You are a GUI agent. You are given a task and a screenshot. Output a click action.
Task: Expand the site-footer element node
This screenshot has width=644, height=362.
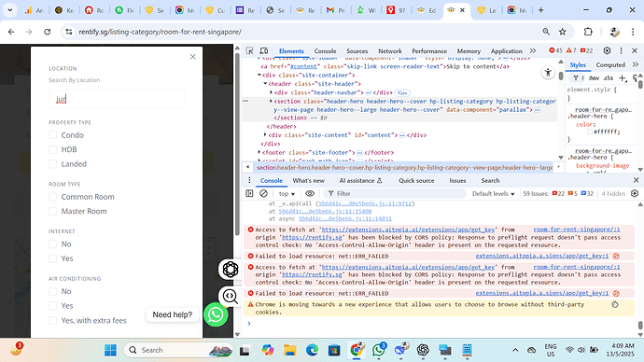[259, 152]
